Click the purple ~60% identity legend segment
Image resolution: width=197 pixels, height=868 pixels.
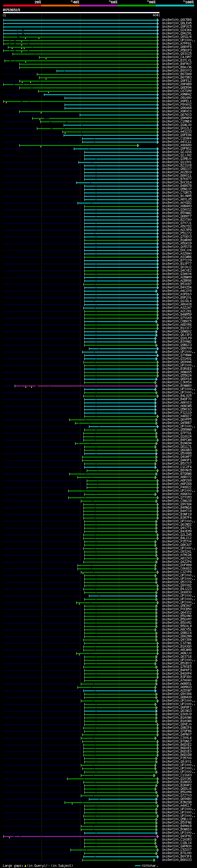point(99,6)
